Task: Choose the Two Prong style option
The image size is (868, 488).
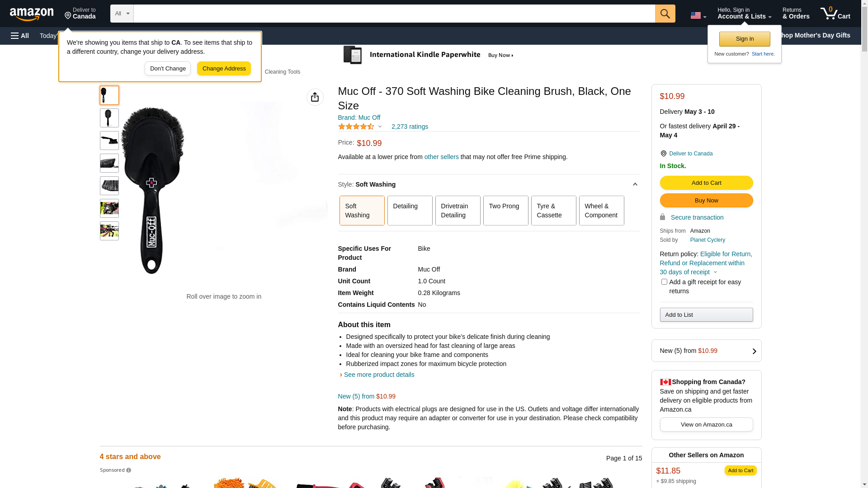Action: coord(505,211)
